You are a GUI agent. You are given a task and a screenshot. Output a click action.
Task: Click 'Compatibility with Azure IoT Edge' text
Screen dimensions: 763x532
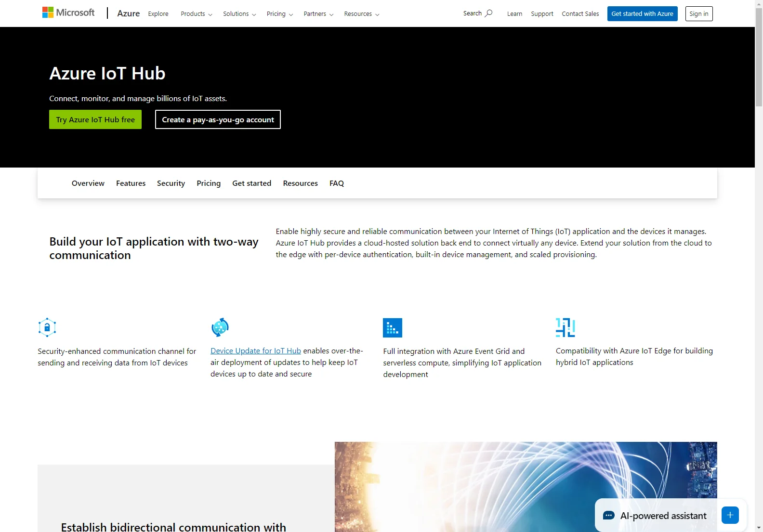point(634,357)
